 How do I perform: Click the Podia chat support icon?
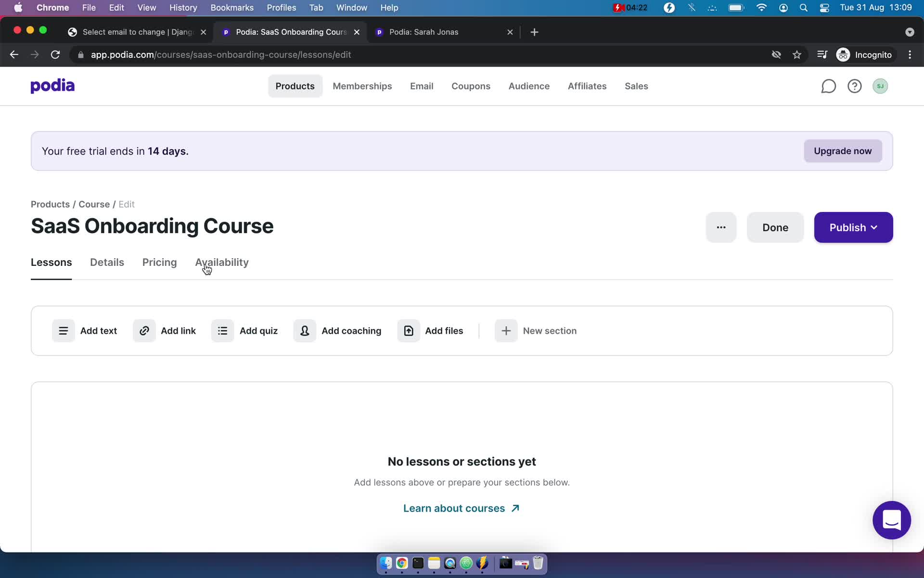891,520
